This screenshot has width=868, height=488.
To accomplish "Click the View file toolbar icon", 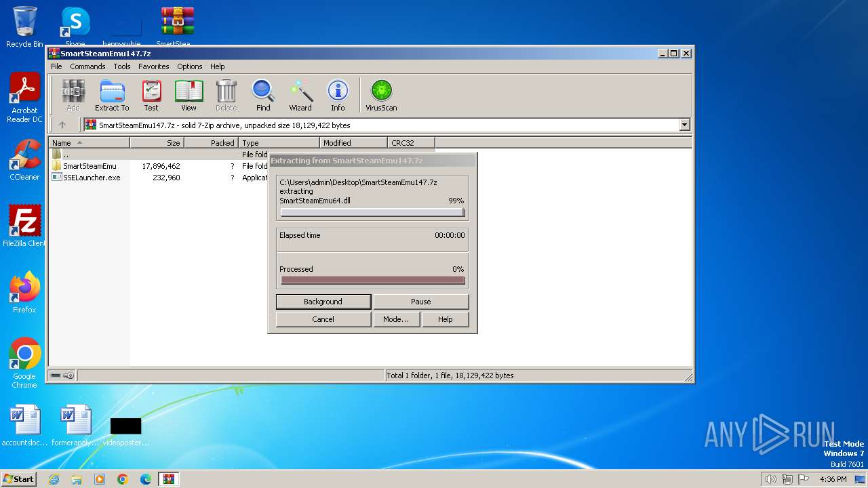I will 189,95.
